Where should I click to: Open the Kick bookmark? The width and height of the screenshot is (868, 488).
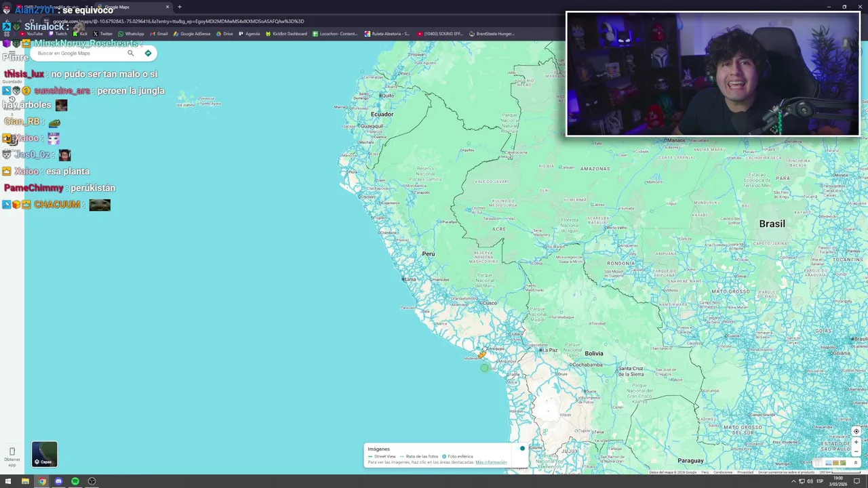[x=80, y=33]
